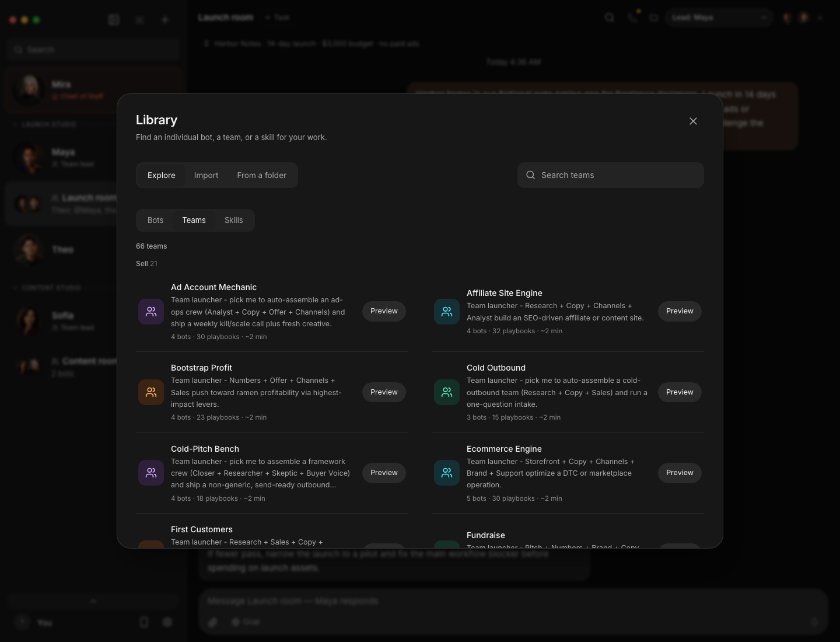Click the Cold Outbound team icon
The height and width of the screenshot is (642, 840).
(447, 392)
